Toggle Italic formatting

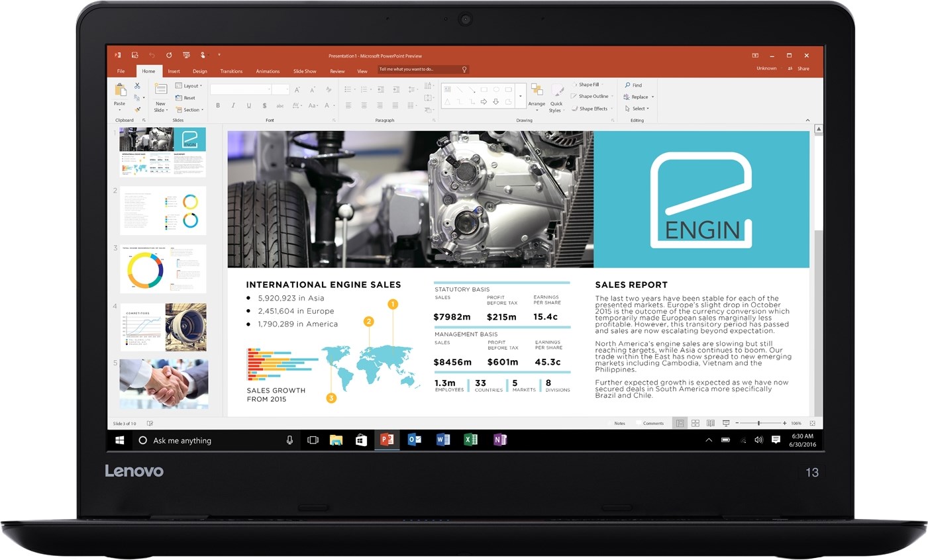(233, 106)
